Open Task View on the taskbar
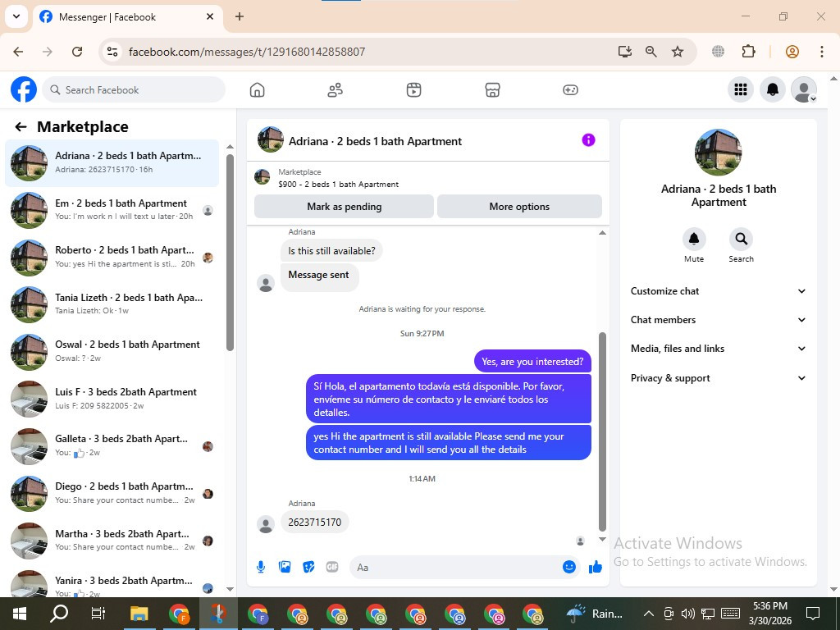 [x=98, y=614]
